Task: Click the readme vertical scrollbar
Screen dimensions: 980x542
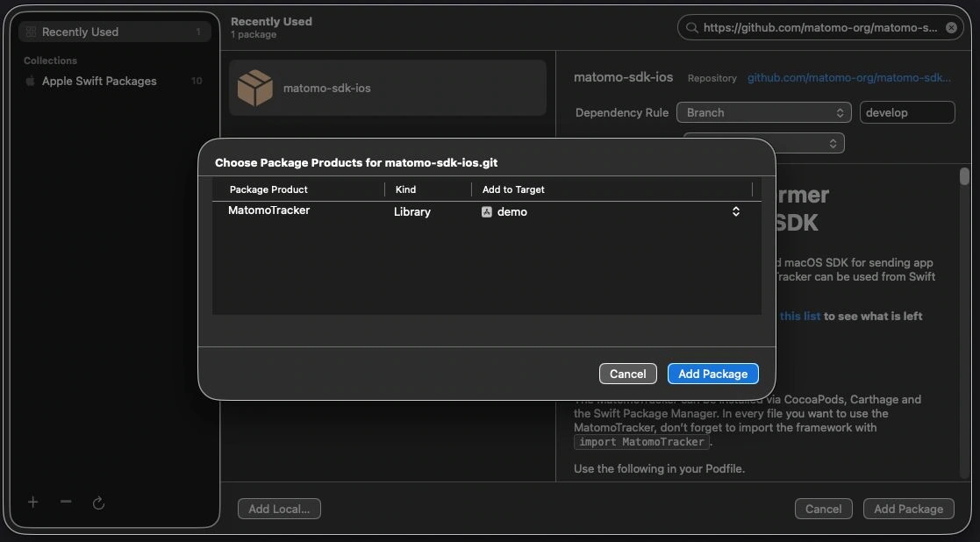Action: pos(964,176)
